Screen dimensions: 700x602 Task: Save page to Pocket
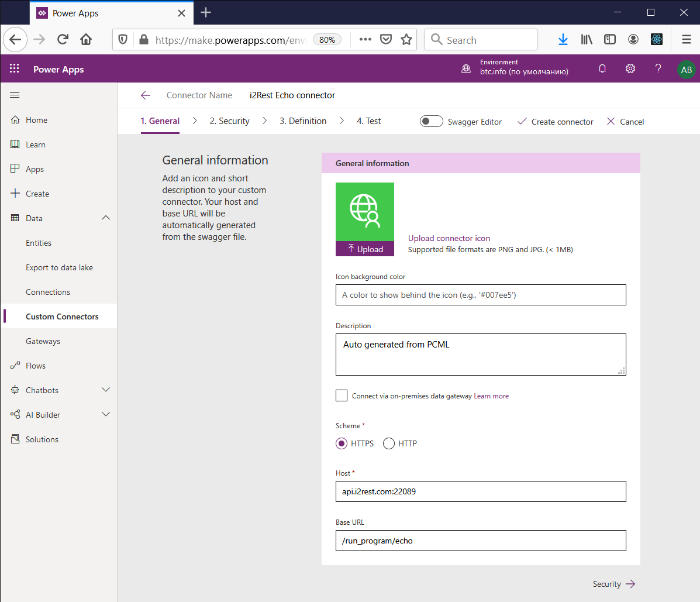tap(386, 40)
